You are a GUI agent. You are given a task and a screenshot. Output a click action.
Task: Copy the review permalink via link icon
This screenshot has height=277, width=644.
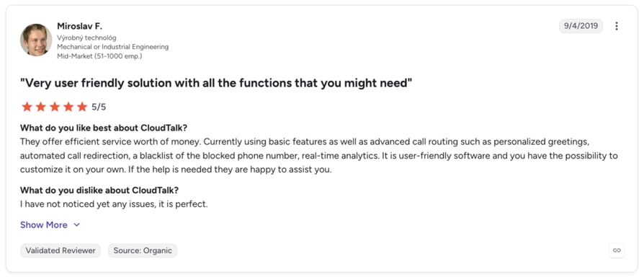[x=617, y=250]
